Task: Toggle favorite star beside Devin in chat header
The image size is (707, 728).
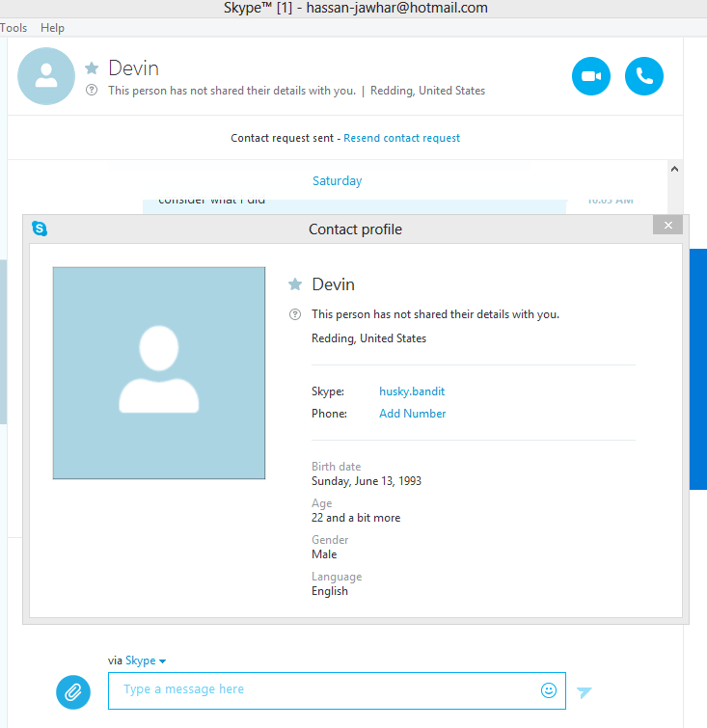Action: (92, 68)
